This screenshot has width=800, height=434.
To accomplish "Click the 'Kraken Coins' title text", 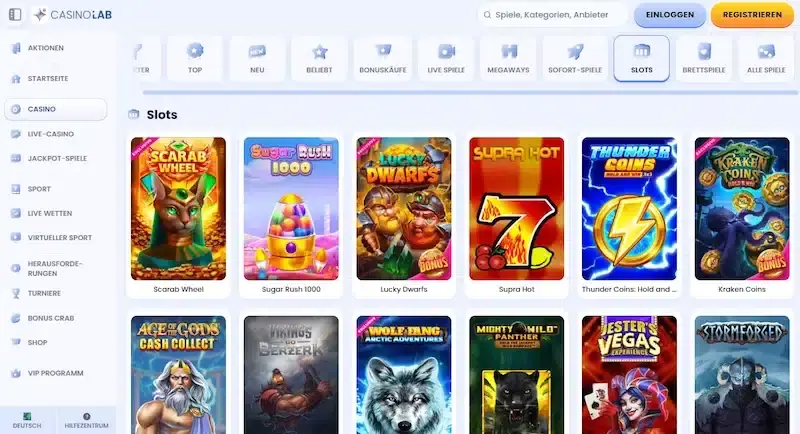I will tap(742, 289).
